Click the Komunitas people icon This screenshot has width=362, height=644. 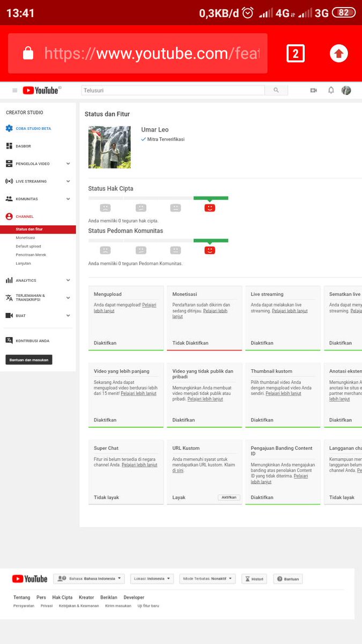(x=9, y=199)
